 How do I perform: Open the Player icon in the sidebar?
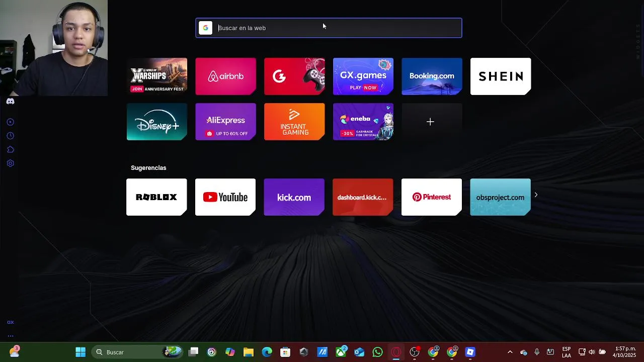[10, 122]
